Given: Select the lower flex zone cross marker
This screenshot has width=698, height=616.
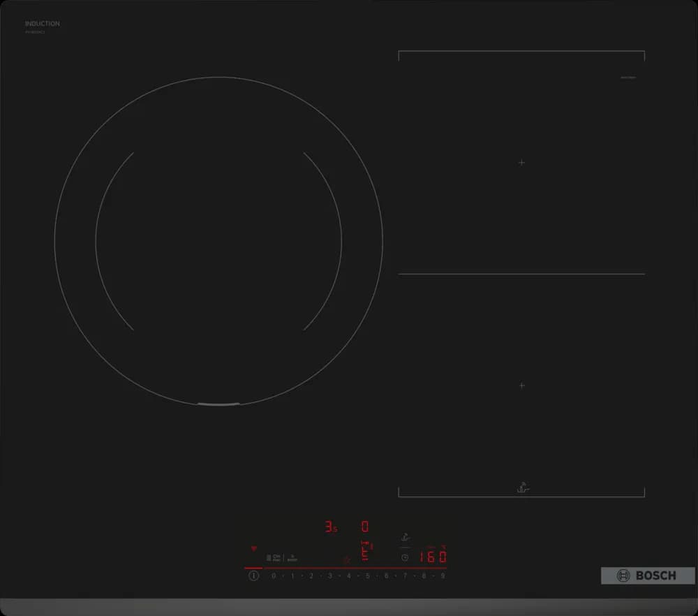Looking at the screenshot, I should point(521,386).
